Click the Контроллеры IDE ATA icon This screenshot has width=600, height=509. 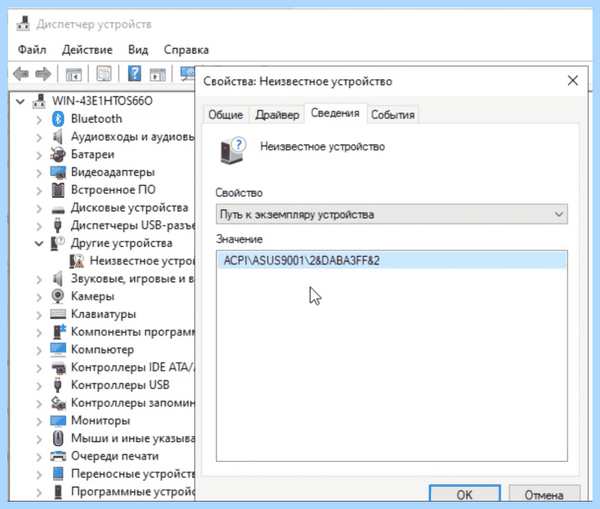point(58,367)
